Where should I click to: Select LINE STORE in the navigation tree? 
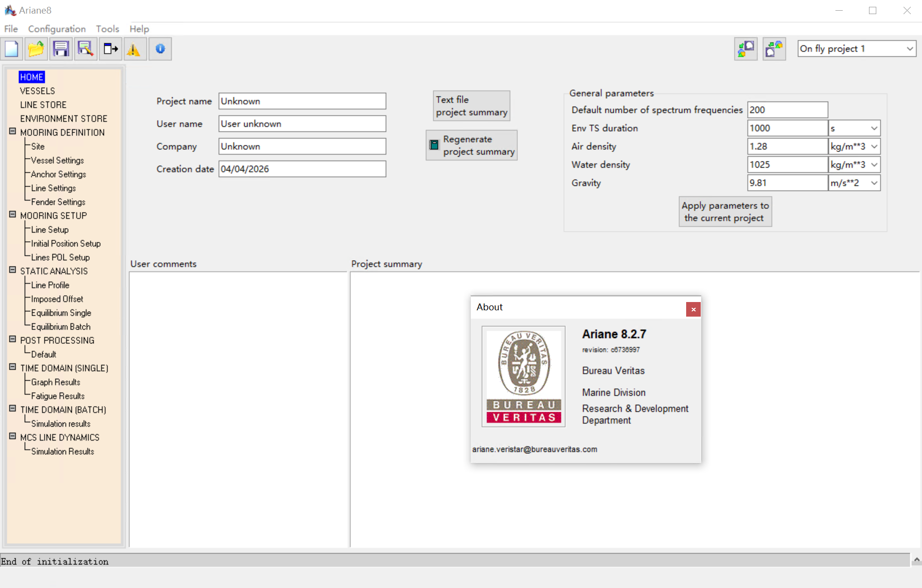click(x=43, y=105)
